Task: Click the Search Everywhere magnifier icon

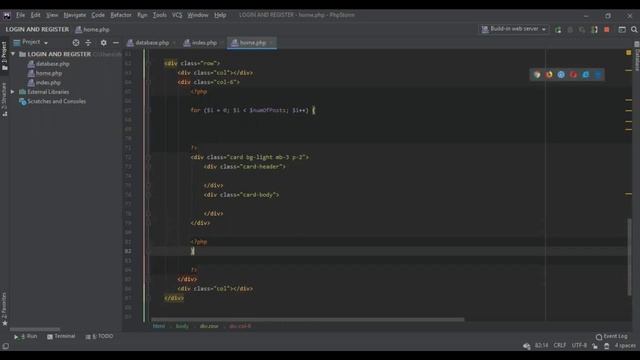Action: (x=634, y=29)
